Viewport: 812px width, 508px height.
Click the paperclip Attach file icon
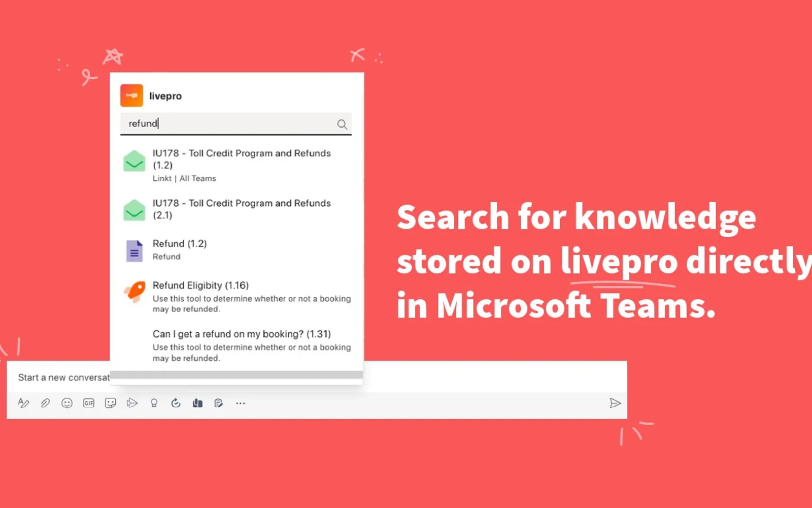45,403
